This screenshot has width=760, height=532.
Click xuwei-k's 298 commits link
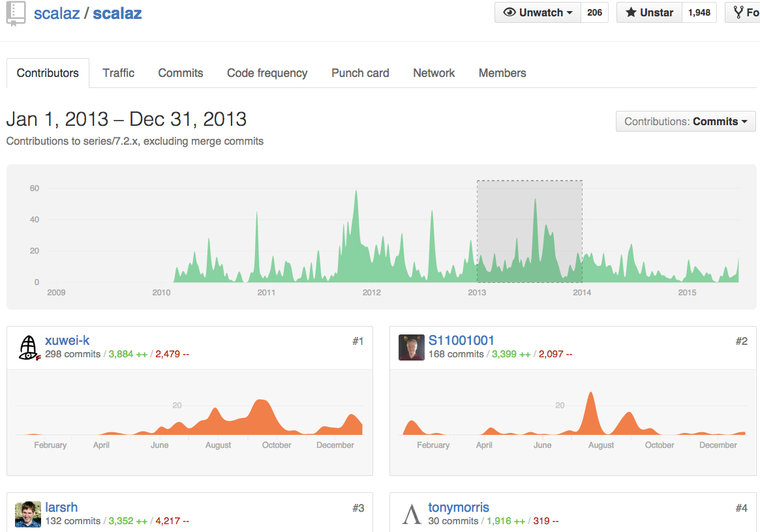coord(72,354)
